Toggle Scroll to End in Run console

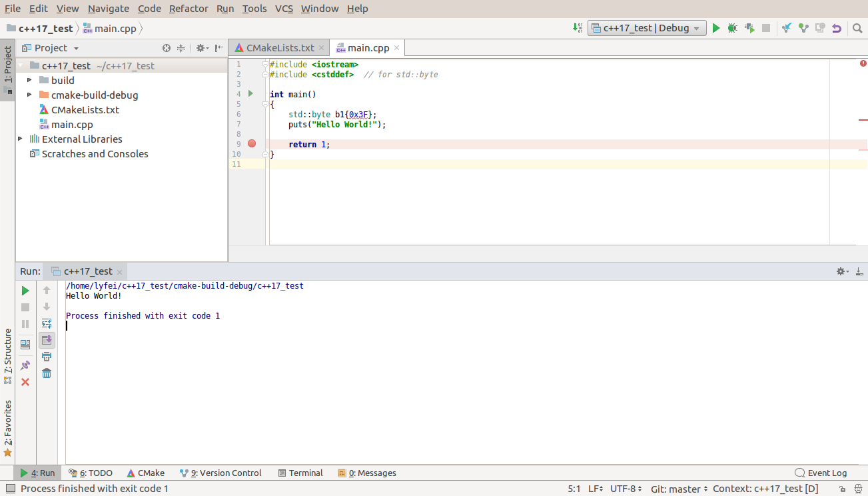[47, 340]
